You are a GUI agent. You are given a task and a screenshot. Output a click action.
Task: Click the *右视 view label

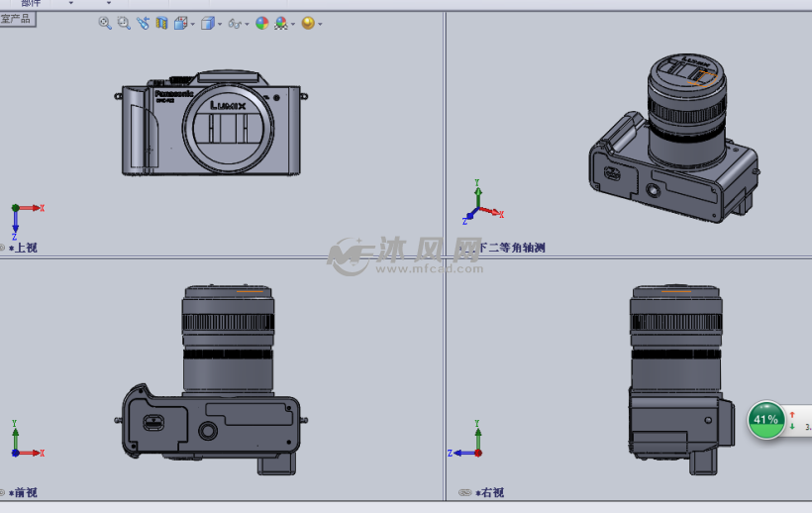[x=489, y=493]
